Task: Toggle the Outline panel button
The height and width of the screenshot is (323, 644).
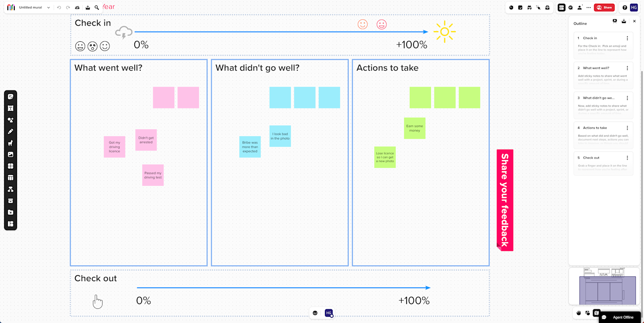Action: 561,7
